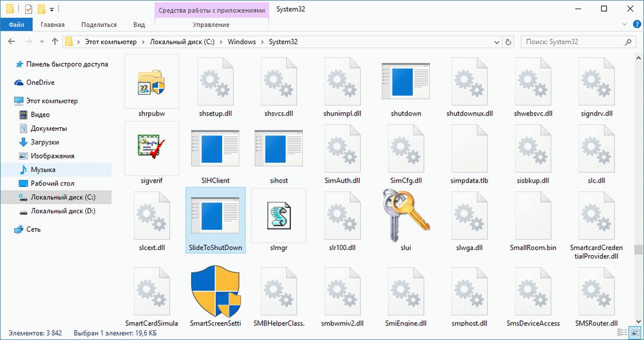Select the shsetup.dll file icon

[215, 82]
